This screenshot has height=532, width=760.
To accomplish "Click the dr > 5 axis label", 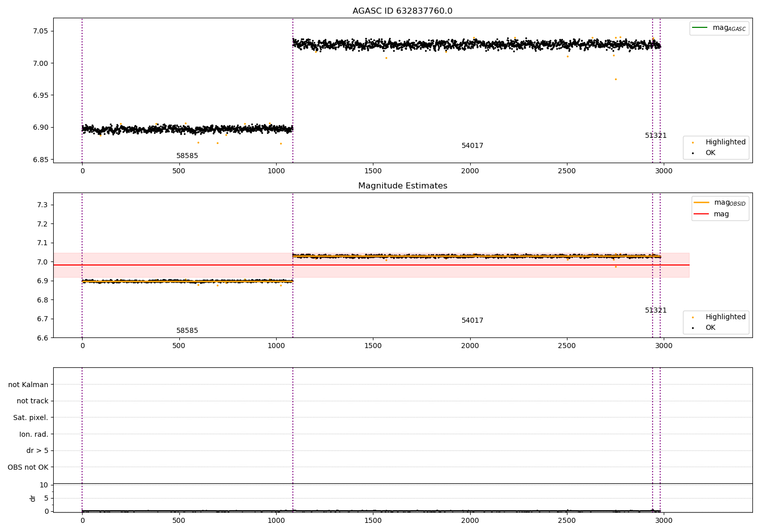I will click(x=37, y=451).
